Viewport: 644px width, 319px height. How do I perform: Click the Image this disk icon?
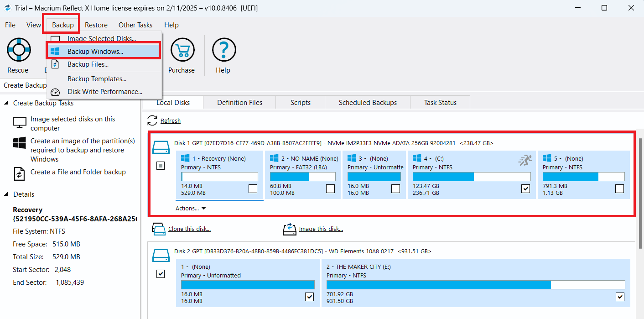[x=290, y=229]
